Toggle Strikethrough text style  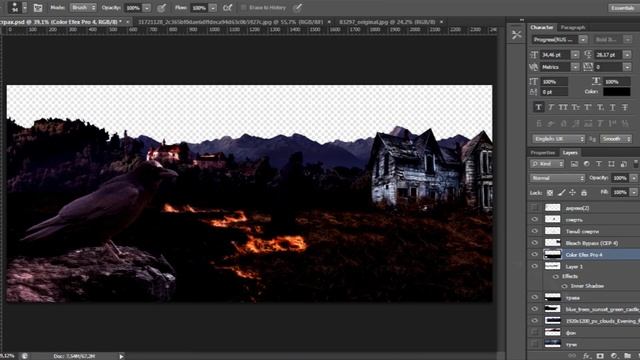[625, 107]
